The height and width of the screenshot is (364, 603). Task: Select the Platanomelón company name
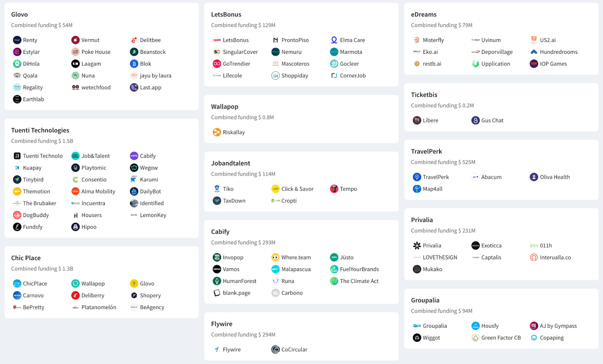[x=99, y=307]
